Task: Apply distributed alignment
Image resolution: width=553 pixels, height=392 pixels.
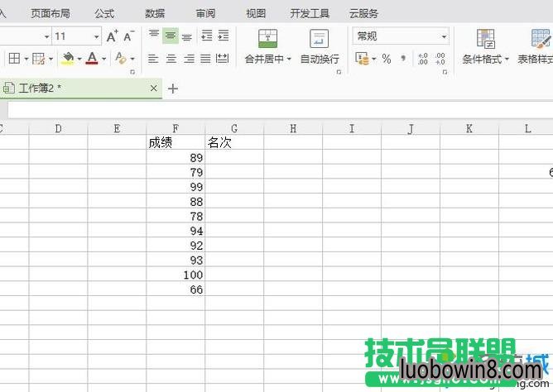Action: (x=222, y=59)
